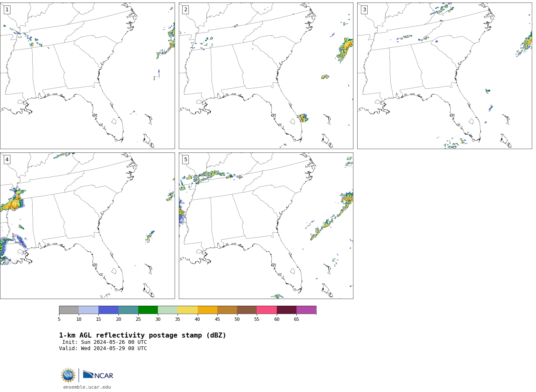Click the yellow 35-40 dBZ swatch
This screenshot has width=536, height=392.
click(188, 310)
